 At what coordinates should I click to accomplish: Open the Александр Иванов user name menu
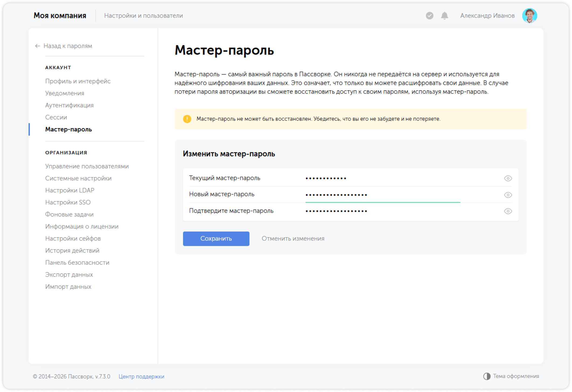(x=487, y=16)
